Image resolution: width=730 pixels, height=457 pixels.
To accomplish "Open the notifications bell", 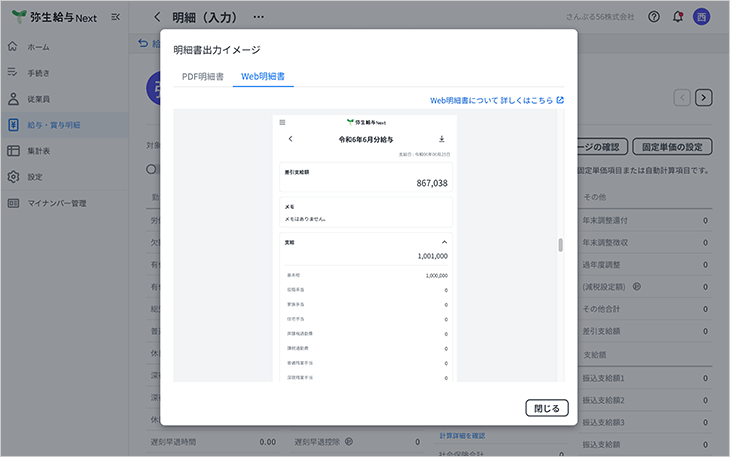I will (679, 17).
